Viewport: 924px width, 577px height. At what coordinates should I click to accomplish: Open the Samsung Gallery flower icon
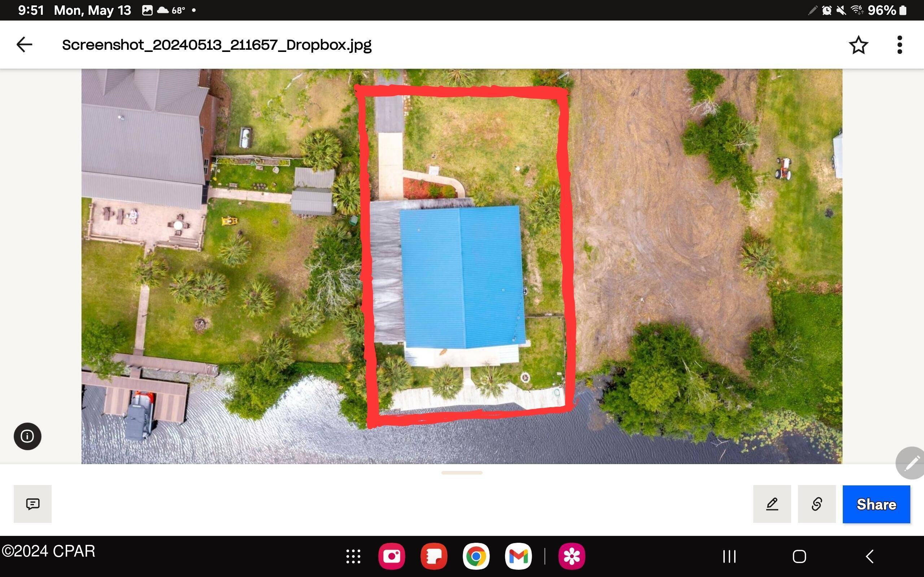pyautogui.click(x=572, y=556)
